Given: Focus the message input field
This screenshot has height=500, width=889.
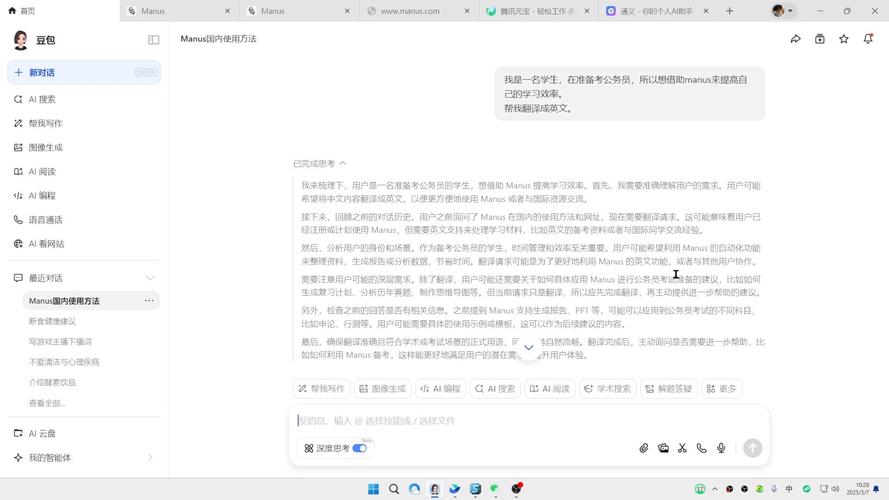Looking at the screenshot, I should pos(528,421).
